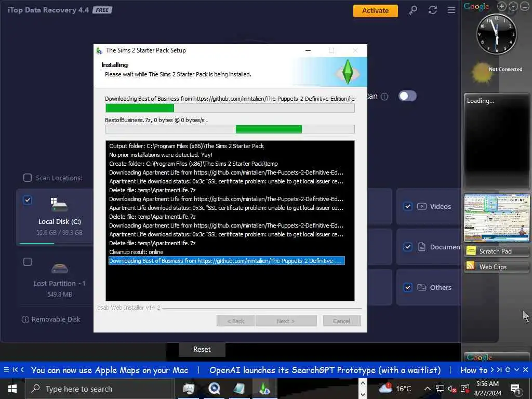Open the Scratch Pad gadget
This screenshot has height=399, width=532.
[497, 251]
